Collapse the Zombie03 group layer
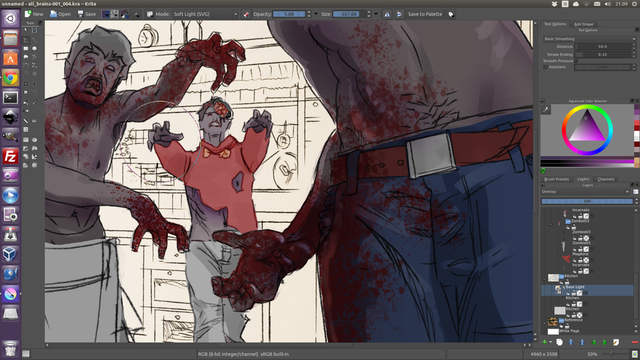This screenshot has height=360, width=640. (x=551, y=224)
